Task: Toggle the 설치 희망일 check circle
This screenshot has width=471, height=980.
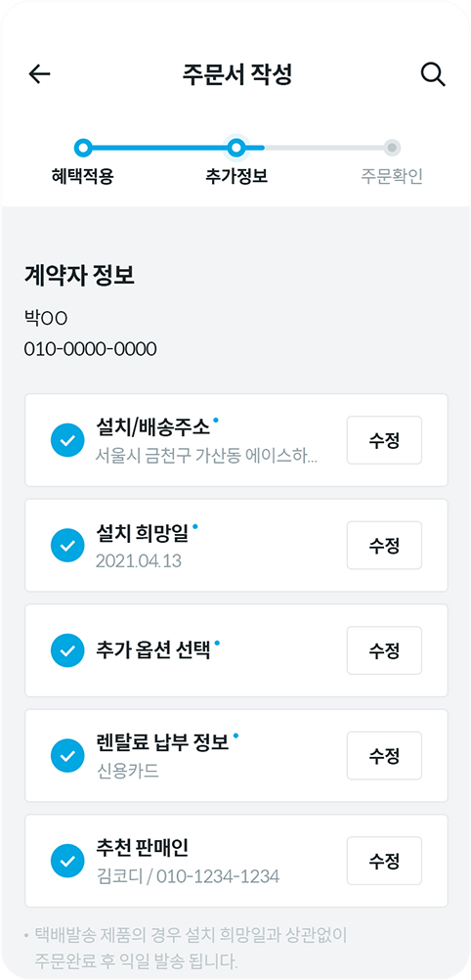Action: click(x=67, y=545)
